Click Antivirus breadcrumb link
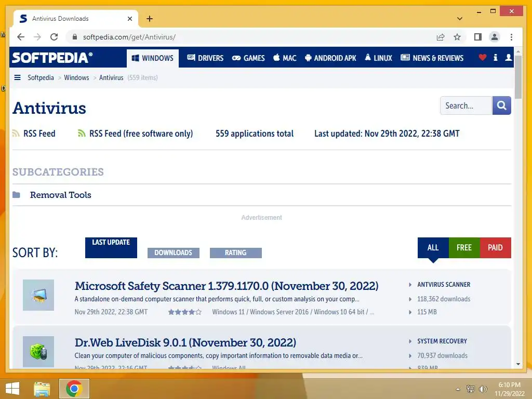Viewport: 532px width, 399px height. (111, 78)
